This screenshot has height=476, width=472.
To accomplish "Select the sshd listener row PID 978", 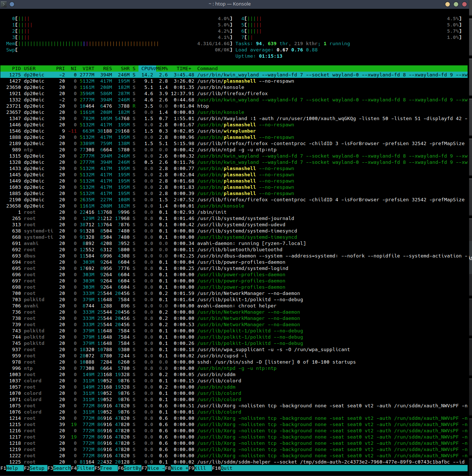I will tap(234, 362).
